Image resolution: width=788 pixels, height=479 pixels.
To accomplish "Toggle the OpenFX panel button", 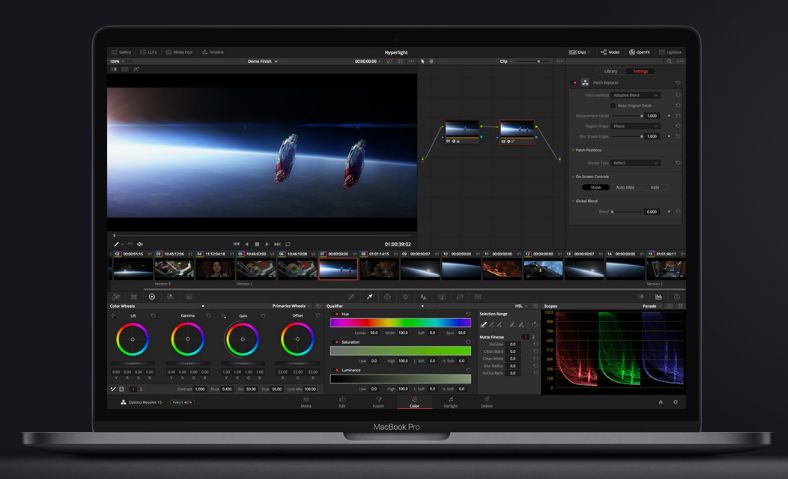I will [x=640, y=52].
